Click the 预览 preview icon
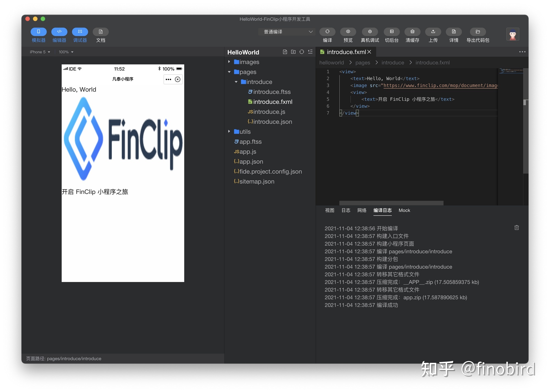 348,32
